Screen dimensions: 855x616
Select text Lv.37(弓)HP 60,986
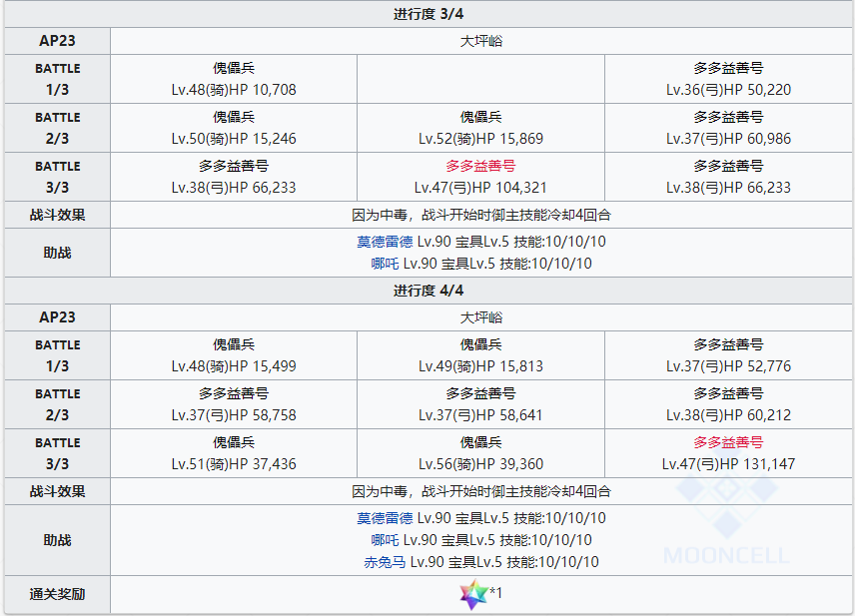tap(728, 139)
